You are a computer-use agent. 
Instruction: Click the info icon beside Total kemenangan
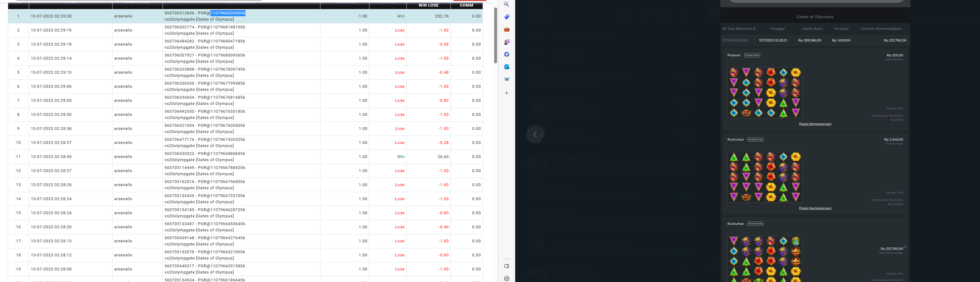tap(905, 247)
